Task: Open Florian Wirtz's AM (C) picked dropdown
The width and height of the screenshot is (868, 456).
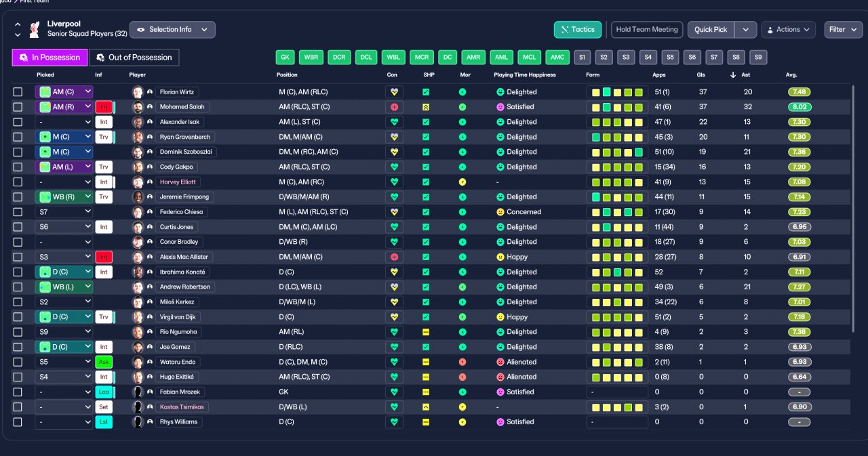Action: (x=64, y=92)
